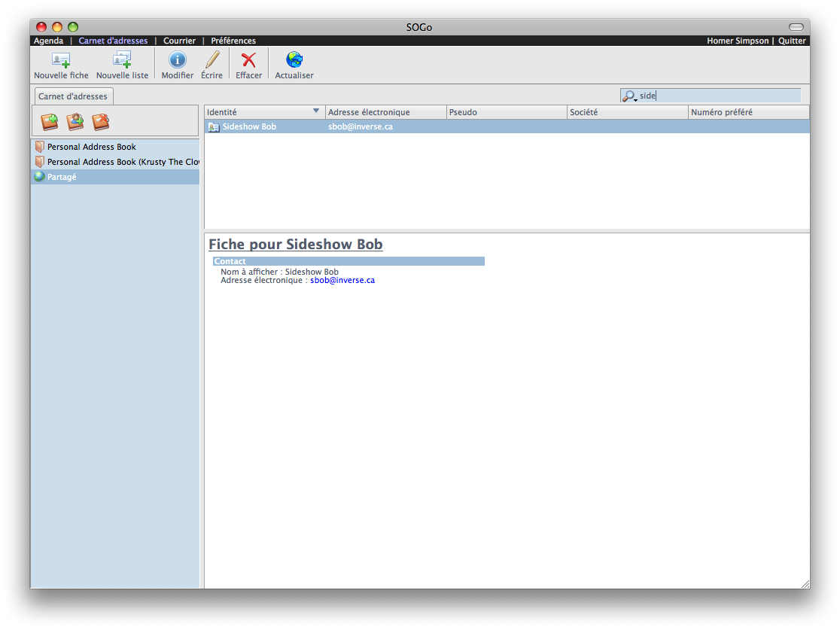Click the sbob@inverse.ca link in the card
Image resolution: width=840 pixels, height=630 pixels.
[342, 280]
